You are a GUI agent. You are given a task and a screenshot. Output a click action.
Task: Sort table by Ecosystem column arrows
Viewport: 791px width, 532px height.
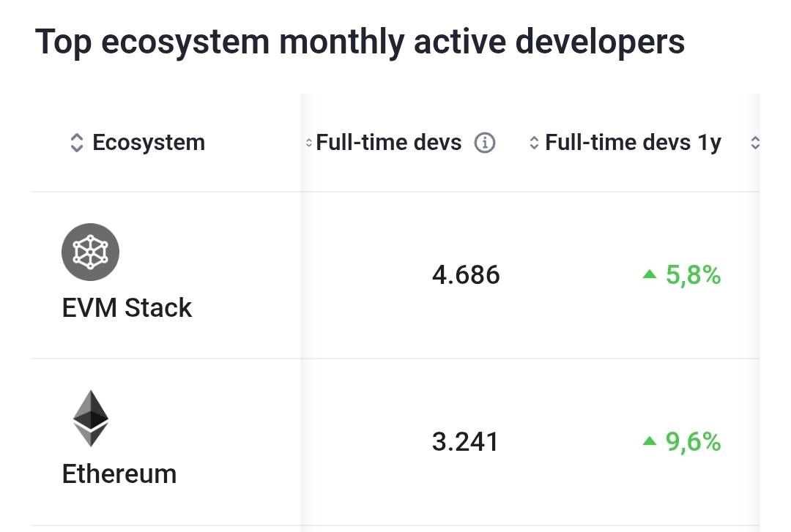[x=76, y=143]
